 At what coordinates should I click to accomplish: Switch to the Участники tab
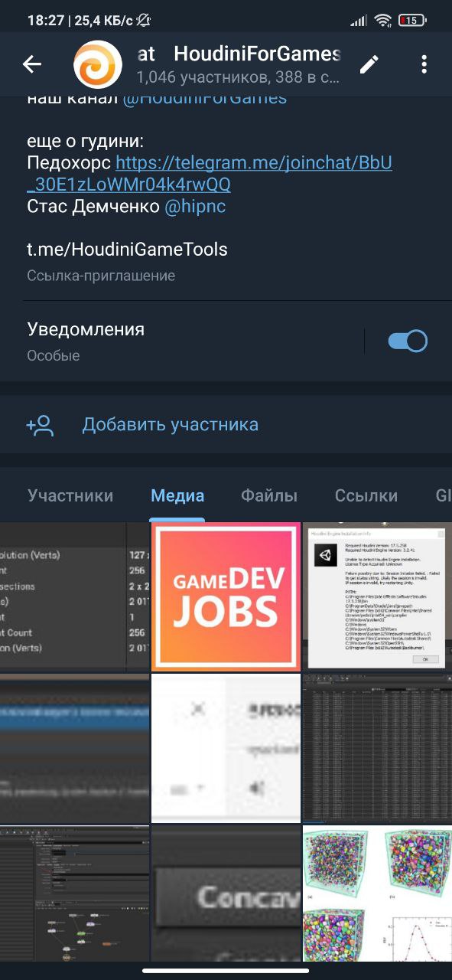[x=70, y=496]
